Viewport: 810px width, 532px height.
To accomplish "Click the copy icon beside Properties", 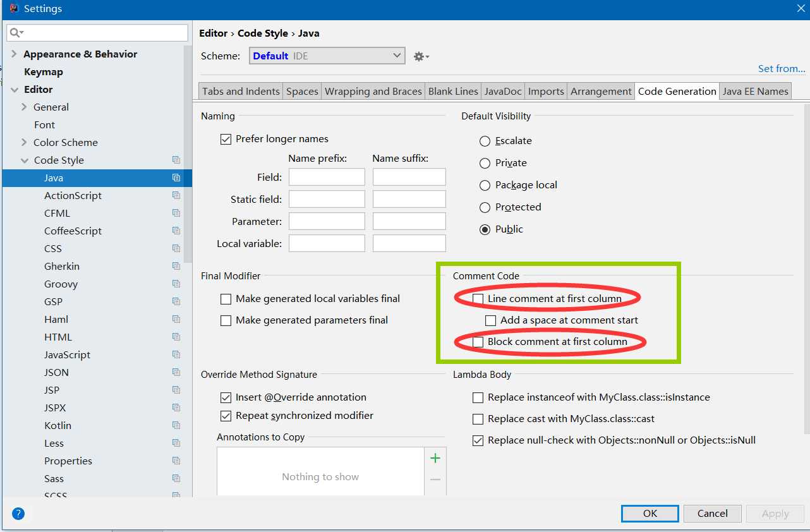I will [176, 461].
